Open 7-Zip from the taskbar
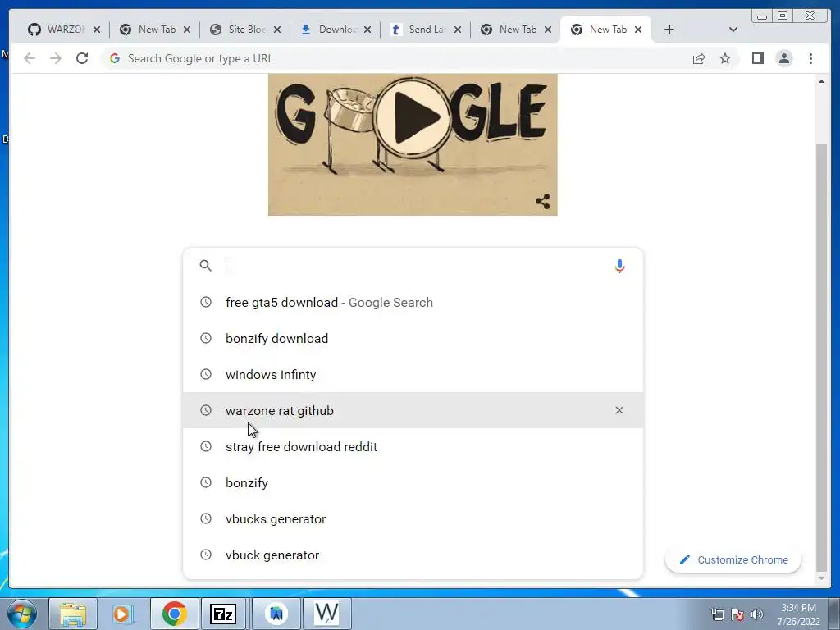Viewport: 840px width, 630px height. (x=223, y=614)
